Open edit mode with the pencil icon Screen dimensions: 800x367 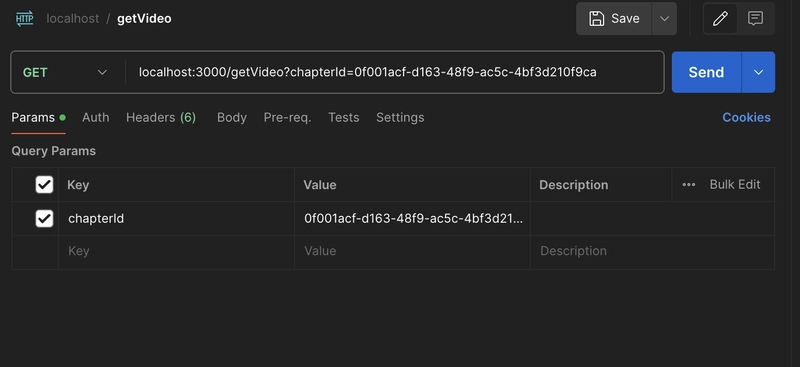click(720, 18)
